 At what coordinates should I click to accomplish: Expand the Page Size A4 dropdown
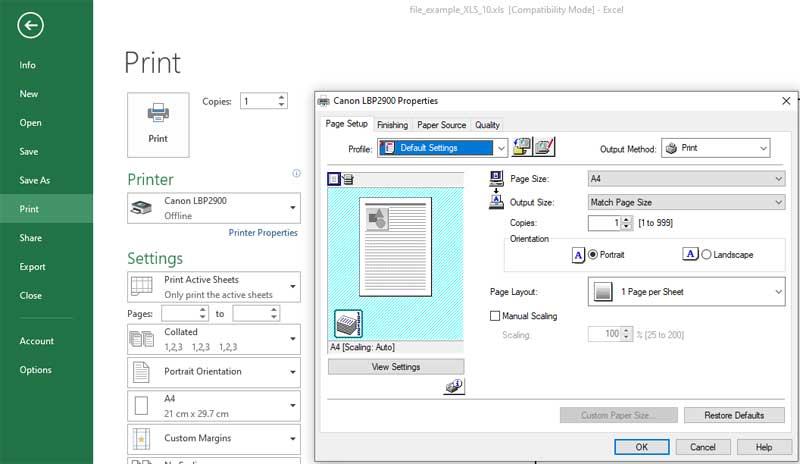pyautogui.click(x=686, y=179)
